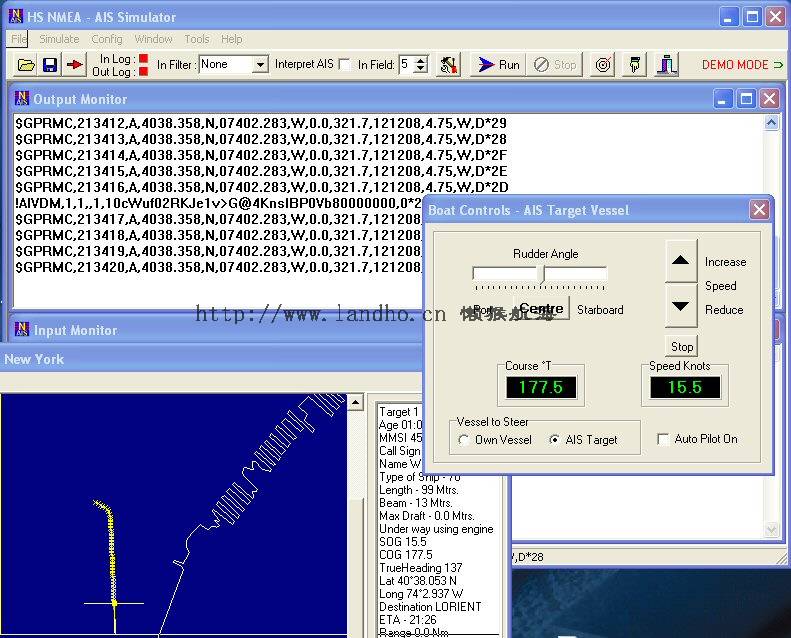Click the Centre rudder button
The height and width of the screenshot is (638, 791).
541,308
